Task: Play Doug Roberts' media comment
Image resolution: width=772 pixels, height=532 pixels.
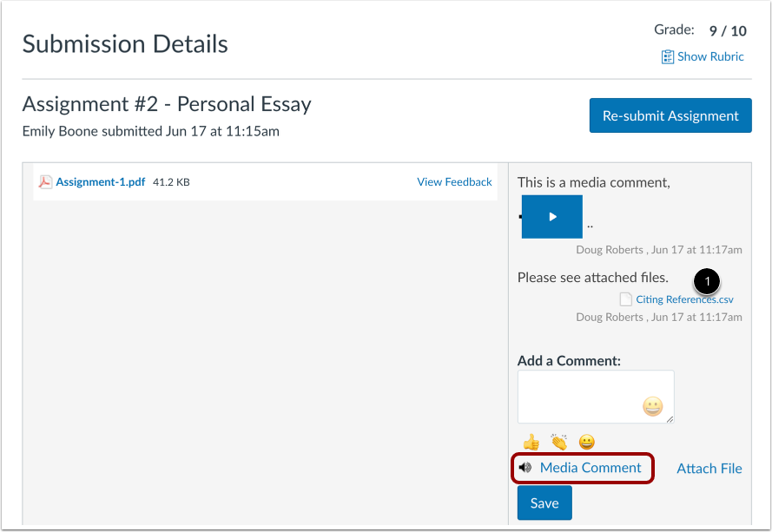Action: (552, 216)
